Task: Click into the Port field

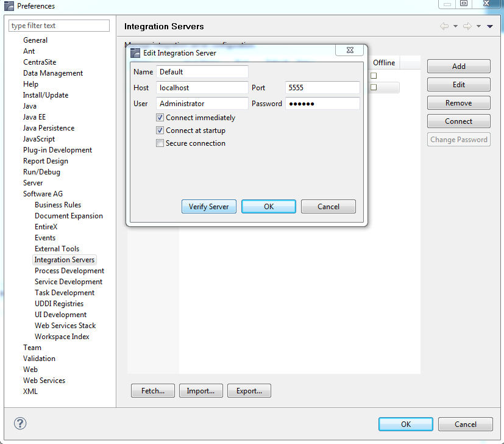Action: (322, 88)
